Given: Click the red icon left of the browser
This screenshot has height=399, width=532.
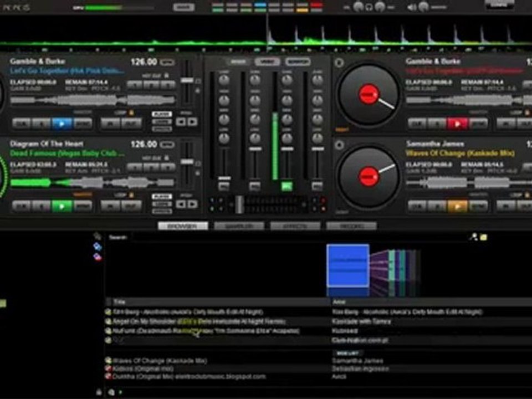Looking at the screenshot, I should (x=98, y=257).
